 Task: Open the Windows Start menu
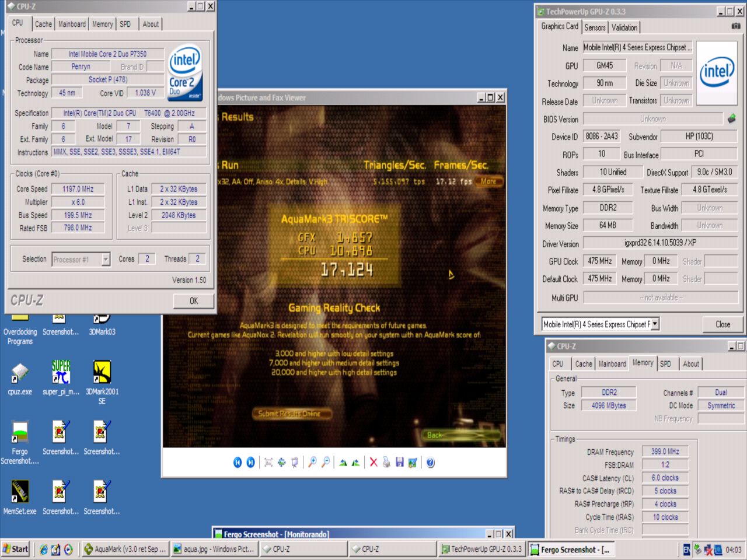coord(15,549)
